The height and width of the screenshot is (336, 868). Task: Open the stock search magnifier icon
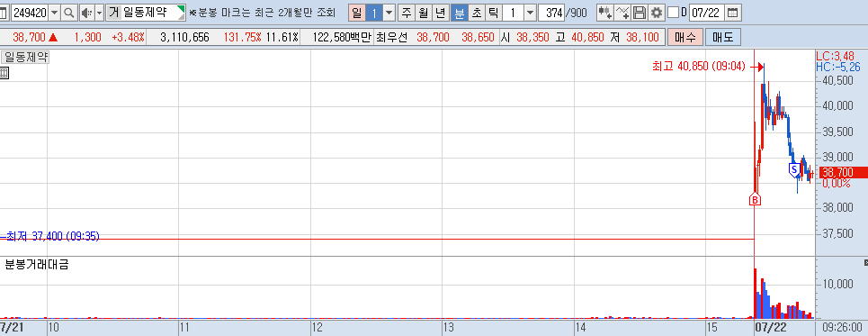(69, 13)
